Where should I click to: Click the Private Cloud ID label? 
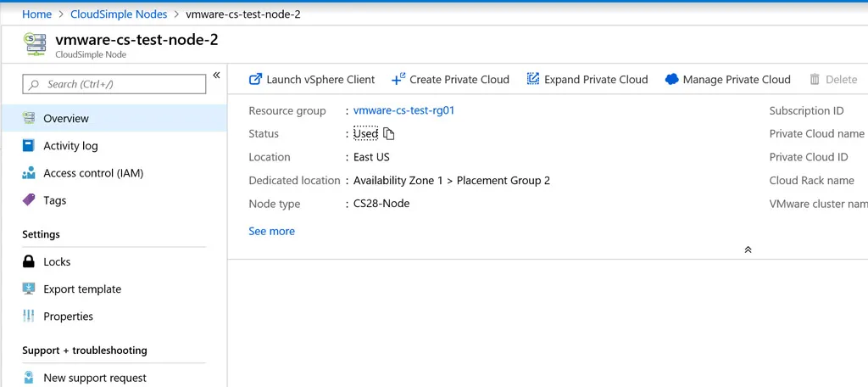[x=808, y=157]
